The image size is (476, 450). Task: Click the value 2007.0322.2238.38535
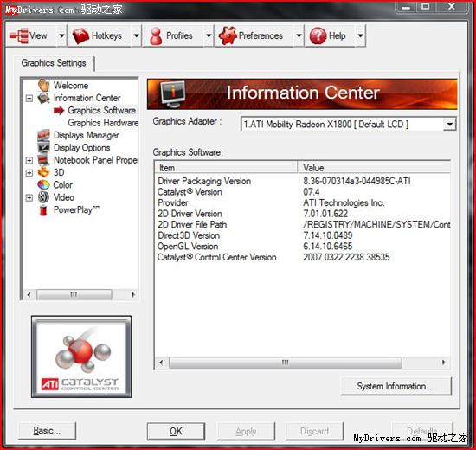346,258
